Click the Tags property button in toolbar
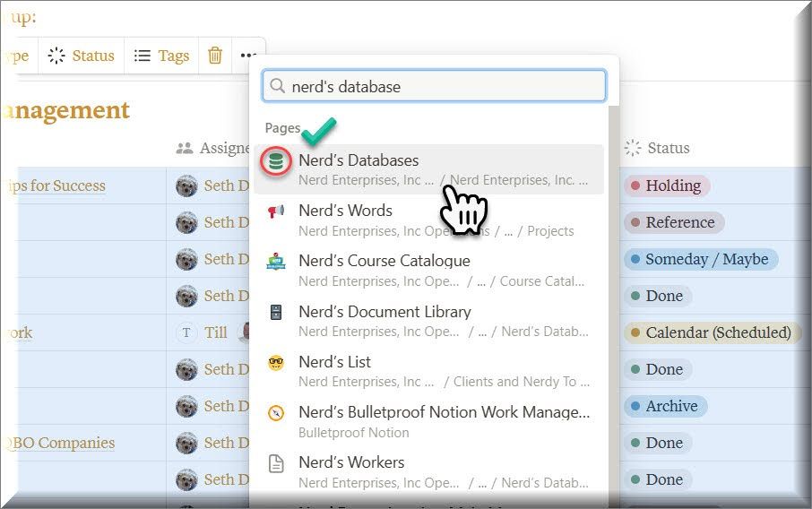The width and height of the screenshot is (812, 509). 161,56
